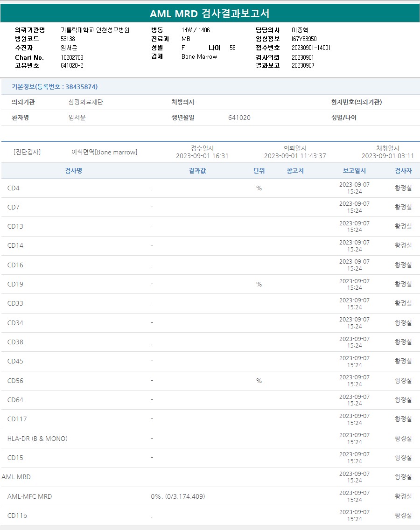
Task: Click the 'AML MRD' group row label
Action: (16, 477)
